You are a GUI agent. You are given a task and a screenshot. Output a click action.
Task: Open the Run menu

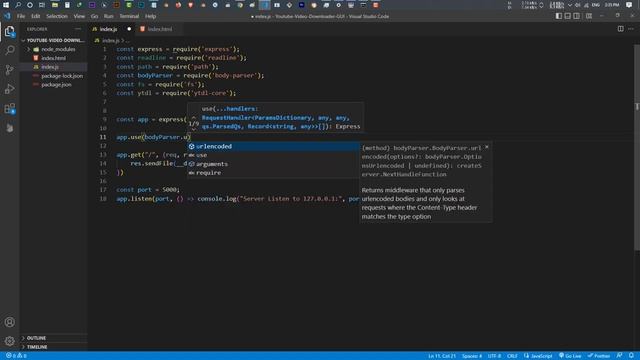click(x=109, y=16)
